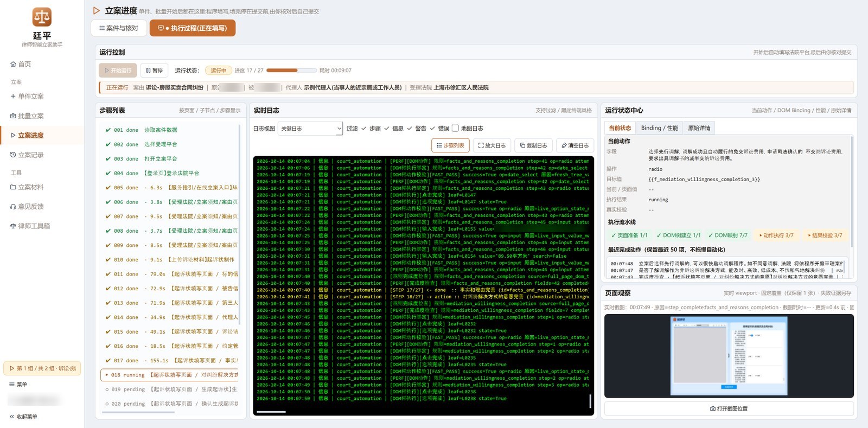Uncheck the 错误 log filter checkbox
Viewport: 868px width, 428px height.
tap(432, 129)
